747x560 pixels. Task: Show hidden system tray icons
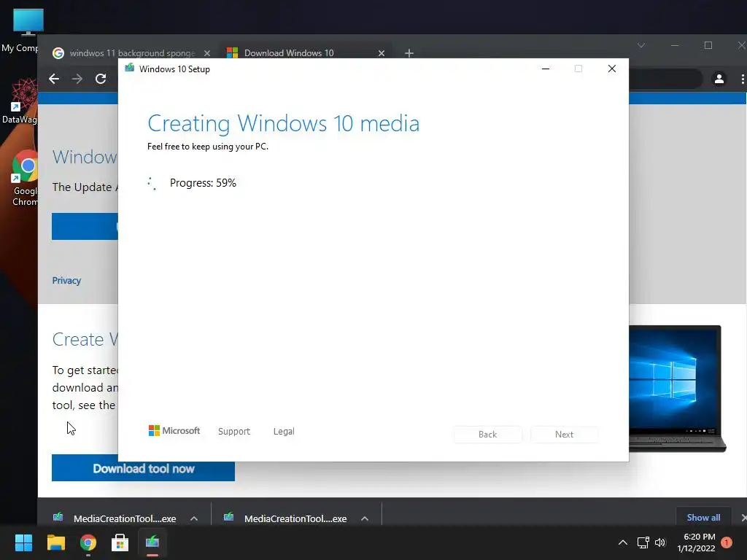point(623,542)
